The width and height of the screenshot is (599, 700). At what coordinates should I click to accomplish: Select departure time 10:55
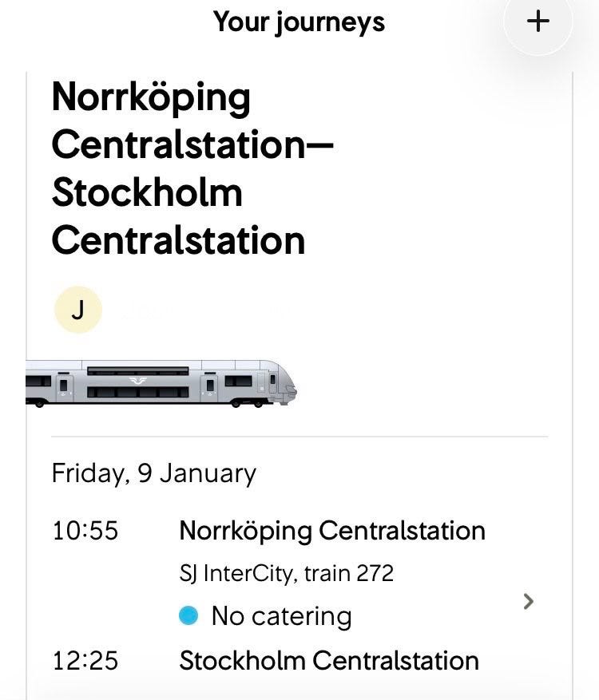(85, 531)
